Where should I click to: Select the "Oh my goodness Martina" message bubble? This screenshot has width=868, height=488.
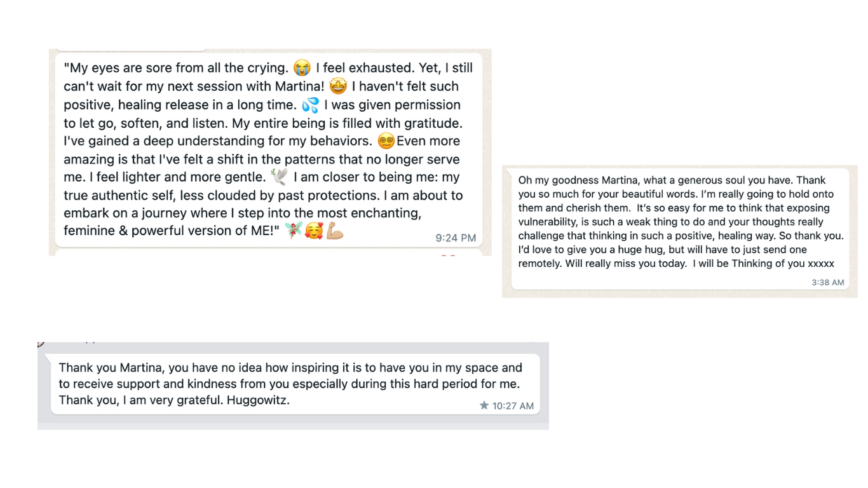(x=680, y=229)
